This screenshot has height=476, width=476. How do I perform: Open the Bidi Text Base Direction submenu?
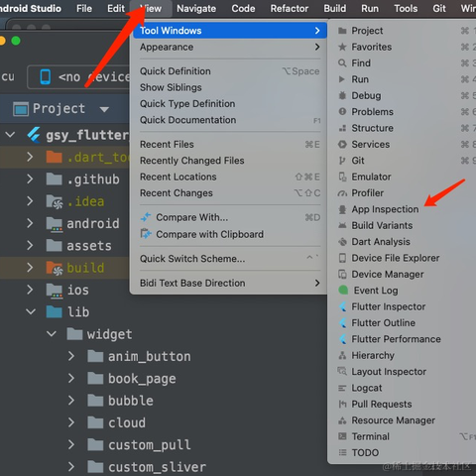[230, 283]
